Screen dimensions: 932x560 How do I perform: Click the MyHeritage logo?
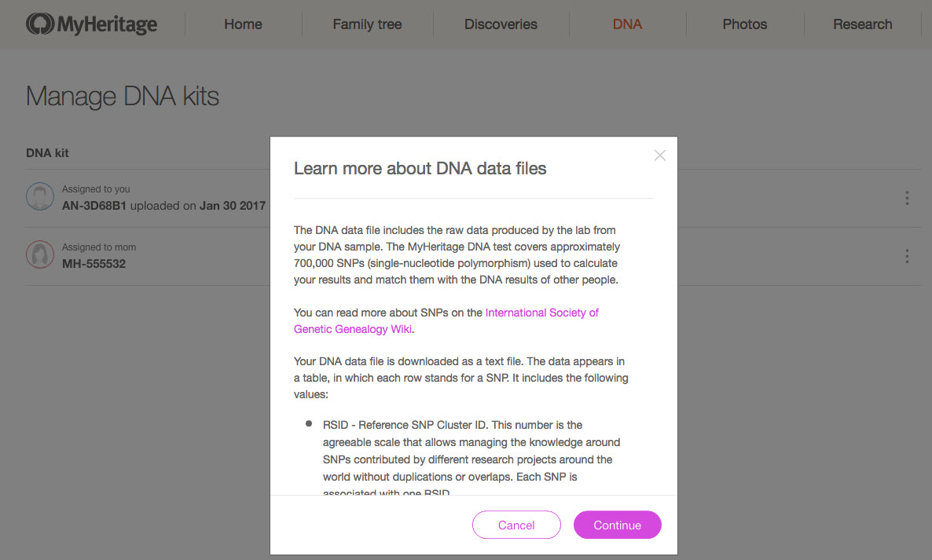tap(91, 24)
